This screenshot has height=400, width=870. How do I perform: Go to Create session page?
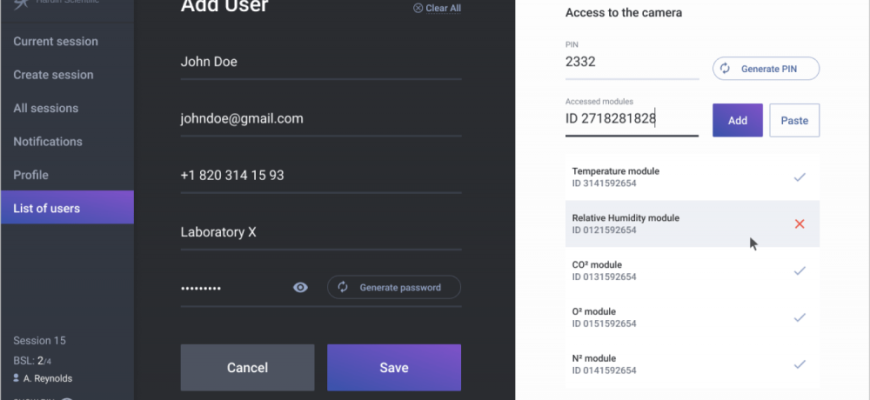pos(53,75)
